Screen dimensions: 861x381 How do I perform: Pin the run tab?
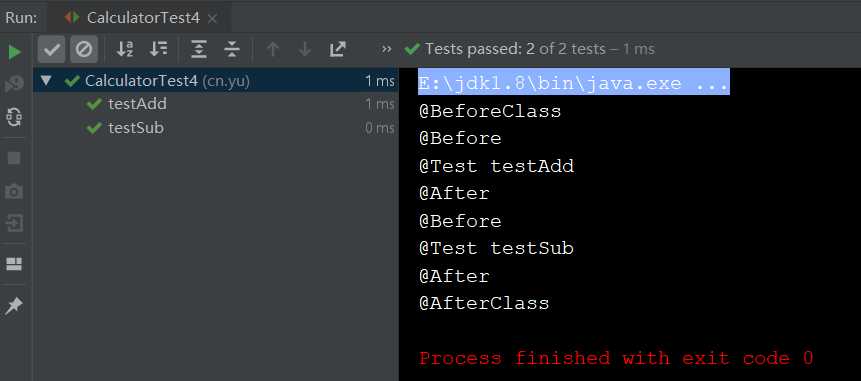pyautogui.click(x=14, y=306)
